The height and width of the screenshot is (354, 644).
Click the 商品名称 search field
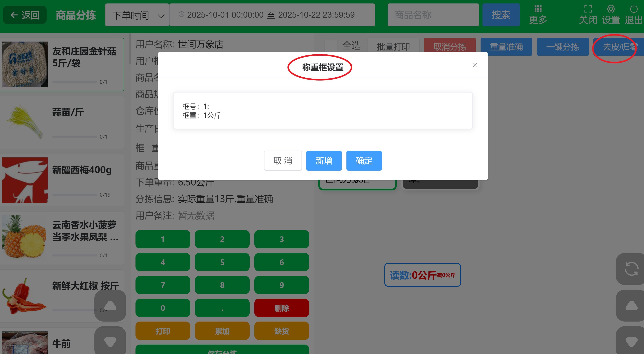[433, 15]
